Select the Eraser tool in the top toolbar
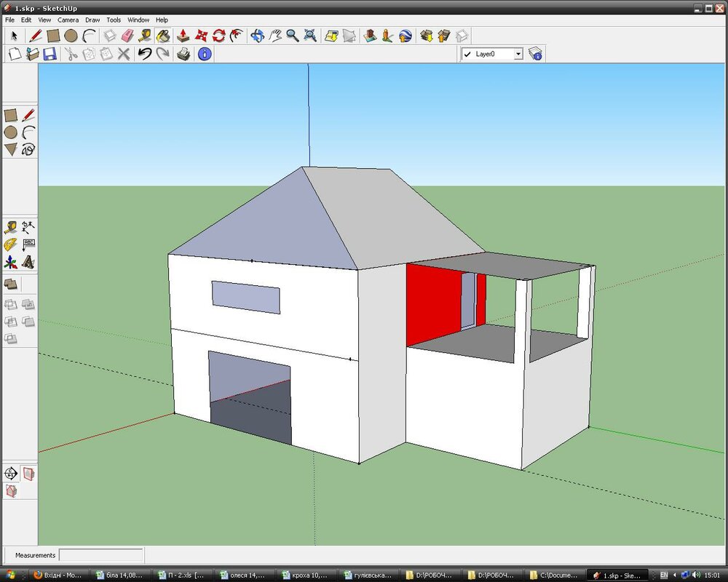728x582 pixels. (128, 36)
